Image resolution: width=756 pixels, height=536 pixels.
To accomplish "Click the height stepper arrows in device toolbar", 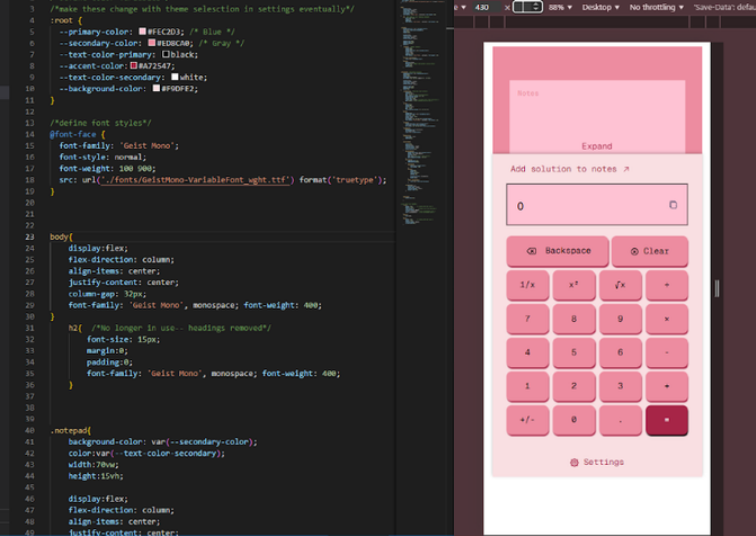I will pos(536,7).
